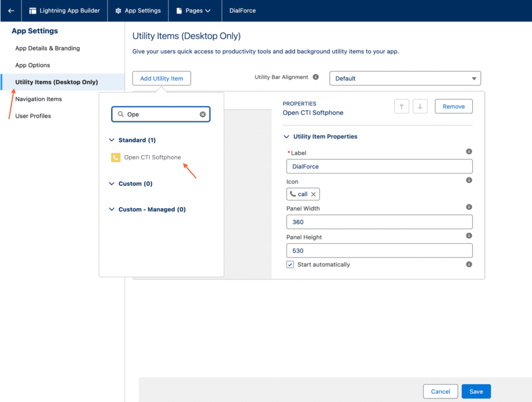Click the Utility Bar Alignment info icon

pos(315,77)
